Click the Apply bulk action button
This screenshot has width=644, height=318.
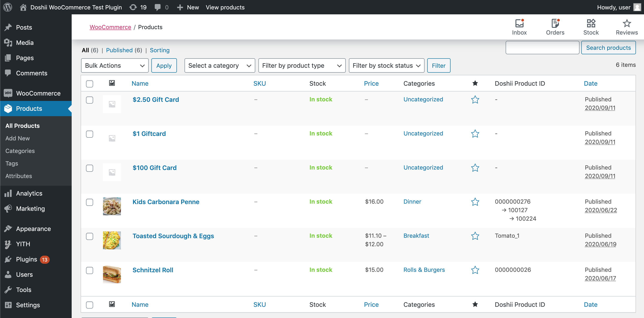(164, 66)
